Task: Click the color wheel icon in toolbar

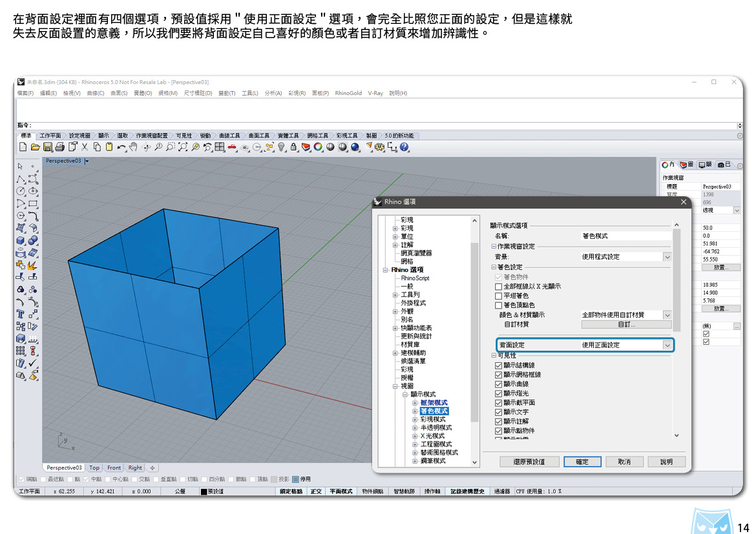Action: click(x=318, y=147)
